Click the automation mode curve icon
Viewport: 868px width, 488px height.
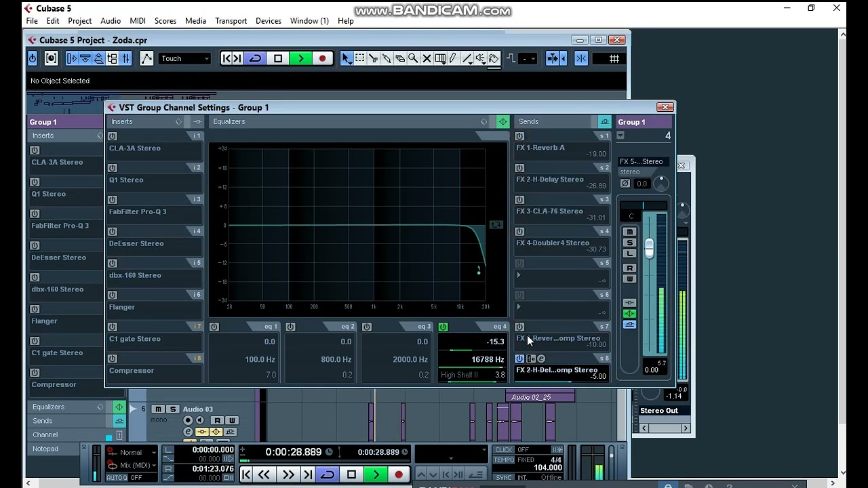click(146, 59)
